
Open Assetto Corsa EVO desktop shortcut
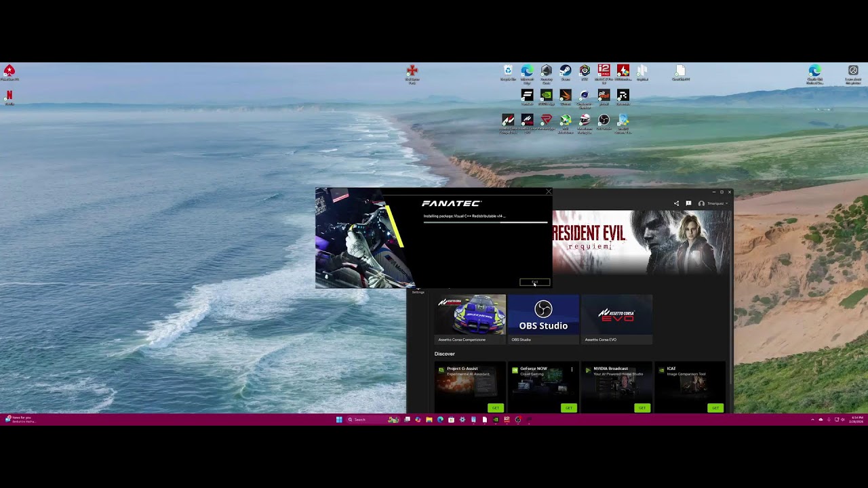coord(527,123)
